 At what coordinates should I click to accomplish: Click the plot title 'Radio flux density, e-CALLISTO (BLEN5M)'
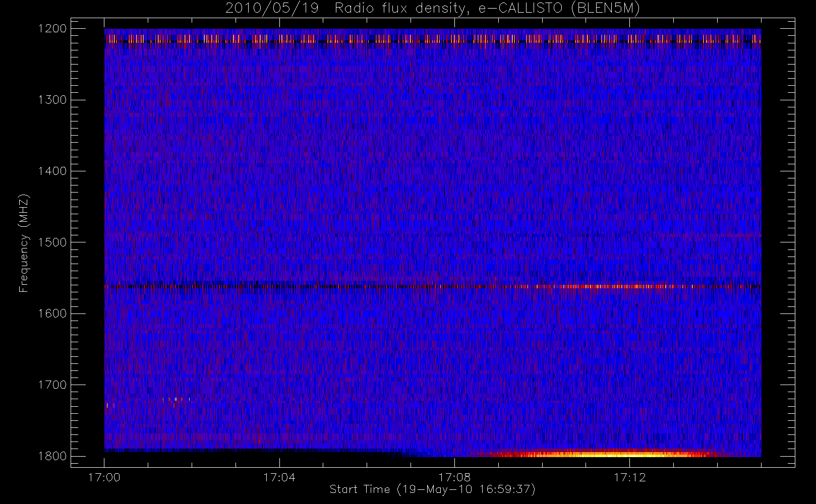pyautogui.click(x=487, y=9)
